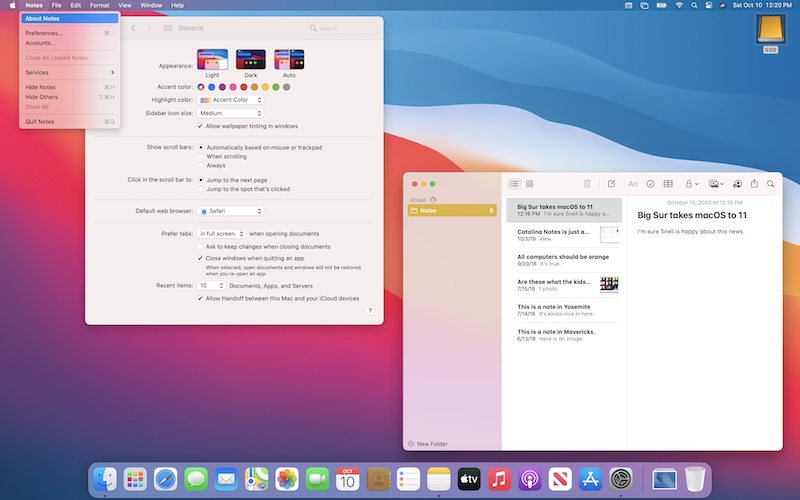Image resolution: width=800 pixels, height=500 pixels.
Task: Select 'Jump to the spot that's clicked'
Action: [201, 189]
